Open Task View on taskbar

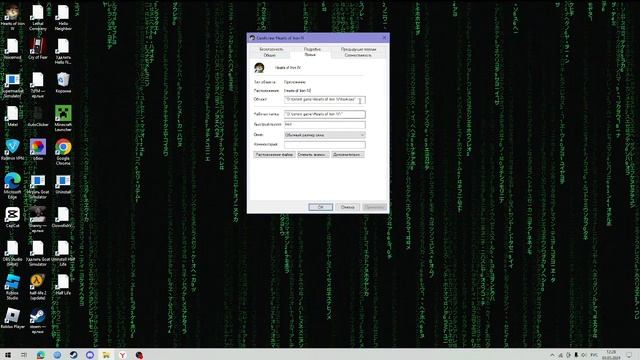click(x=24, y=355)
